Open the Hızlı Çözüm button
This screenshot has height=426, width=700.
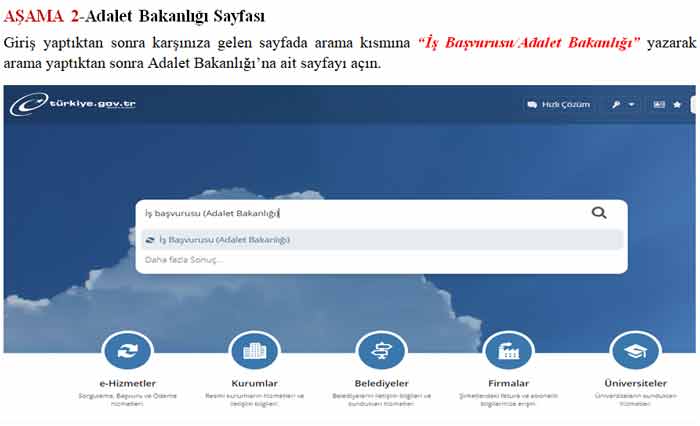coord(559,104)
